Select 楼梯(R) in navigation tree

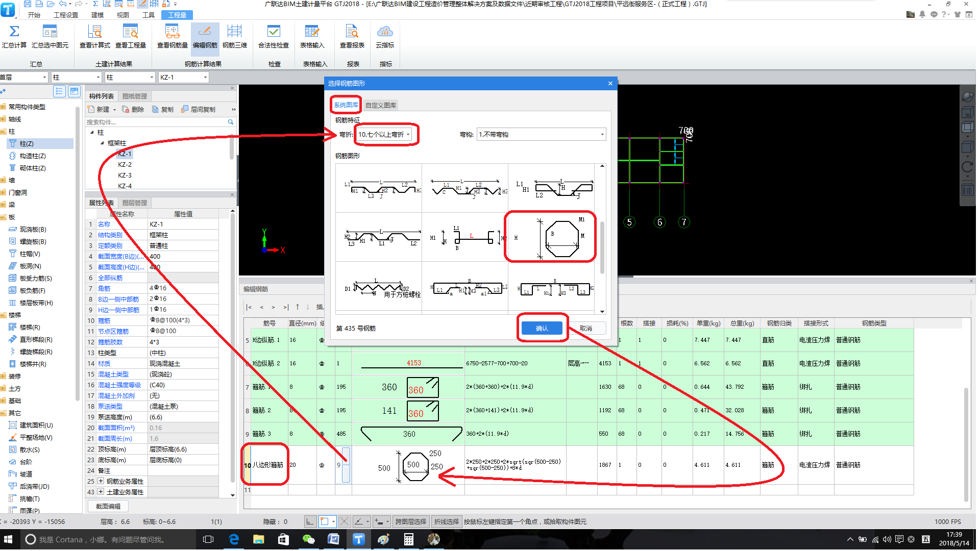pyautogui.click(x=30, y=327)
